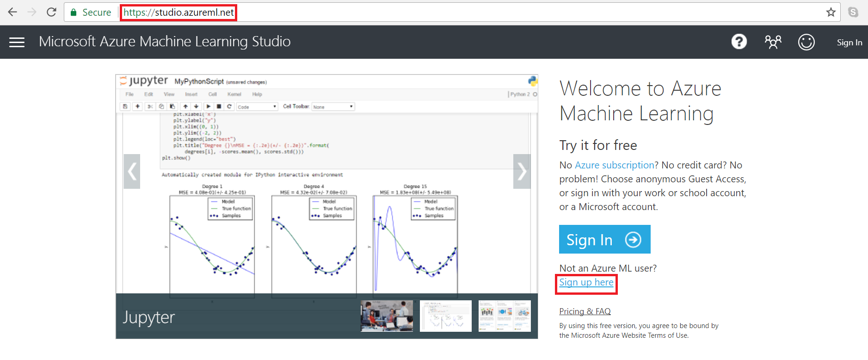
Task: Select the people-at-computers carousel thumbnail
Action: (387, 316)
